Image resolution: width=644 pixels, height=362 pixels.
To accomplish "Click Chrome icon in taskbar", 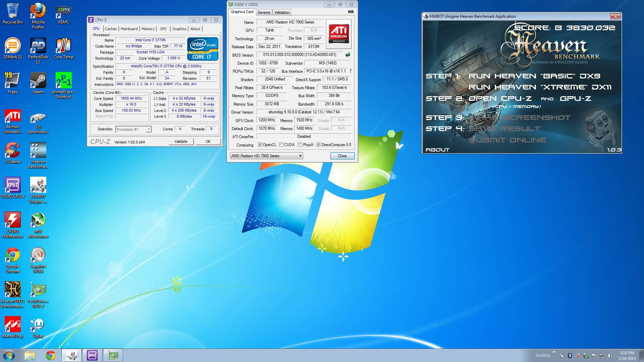I will (x=51, y=355).
